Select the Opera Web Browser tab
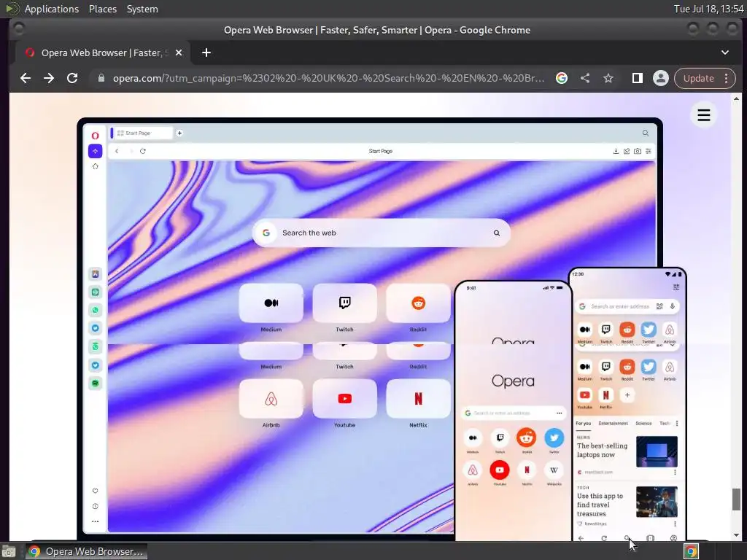Screen dimensions: 747x560 pos(103,52)
